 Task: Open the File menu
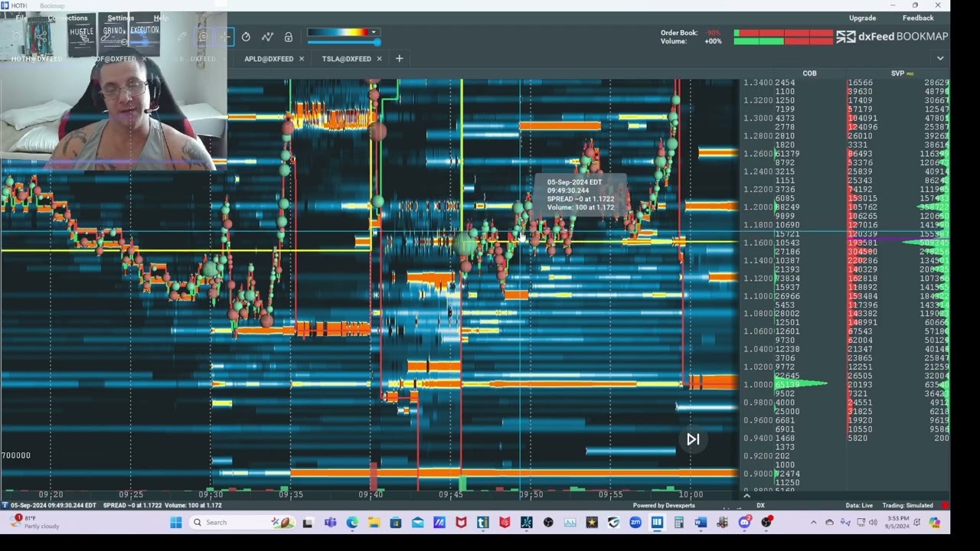tap(21, 18)
